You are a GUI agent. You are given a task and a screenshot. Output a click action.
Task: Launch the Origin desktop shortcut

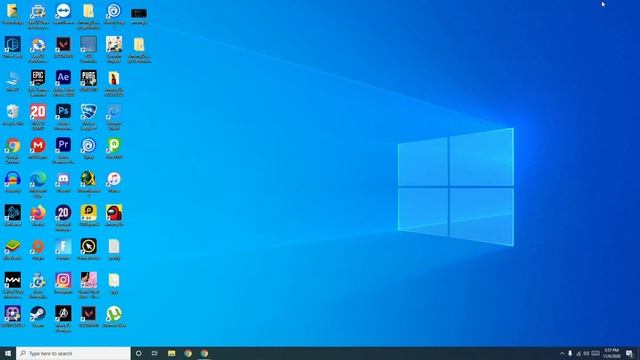(x=38, y=247)
